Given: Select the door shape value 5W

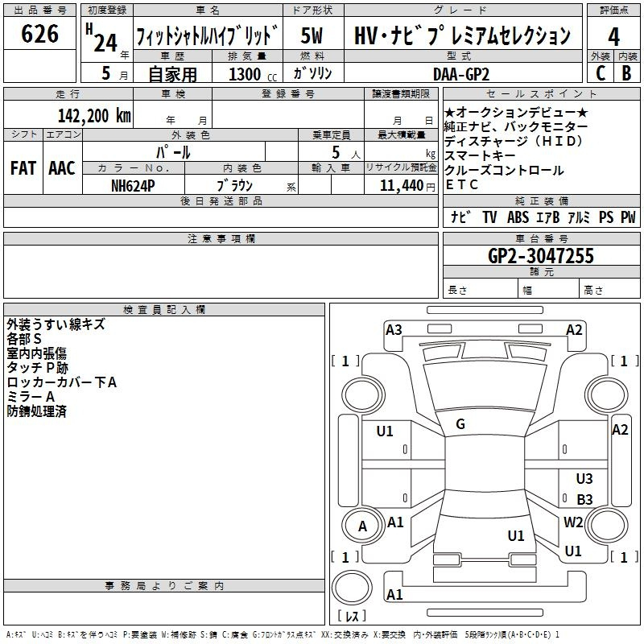Looking at the screenshot, I should click(312, 35).
